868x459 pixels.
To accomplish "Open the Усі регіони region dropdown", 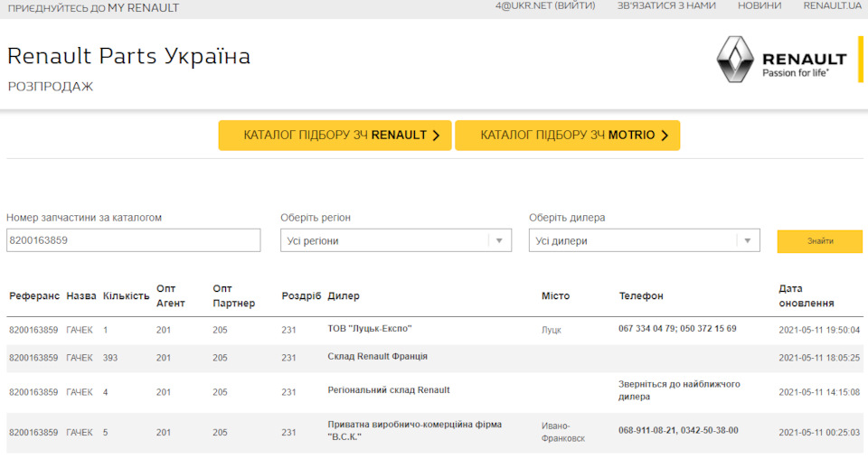I will point(396,240).
